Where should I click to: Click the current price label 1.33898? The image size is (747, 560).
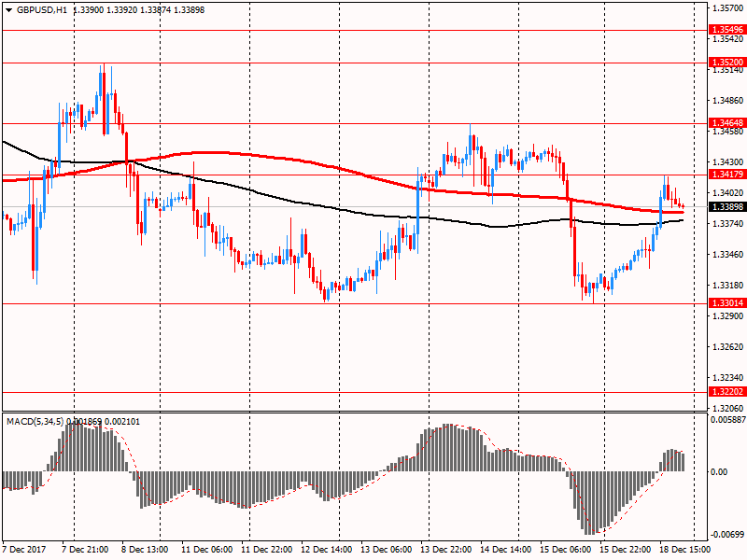tap(727, 206)
